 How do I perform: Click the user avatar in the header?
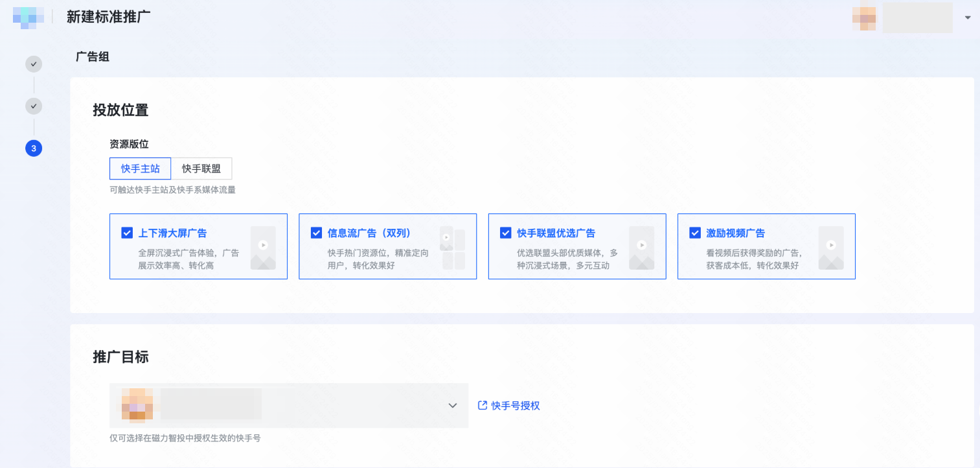[x=864, y=18]
